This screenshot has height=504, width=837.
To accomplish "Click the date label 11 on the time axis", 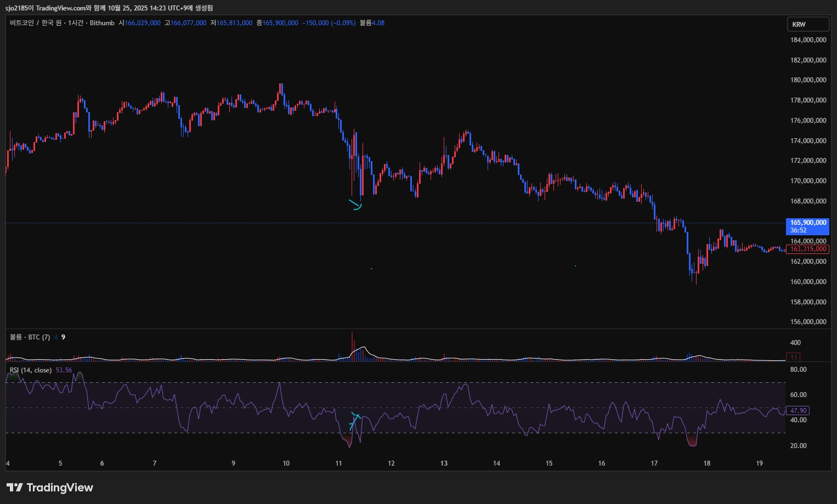I will pos(338,463).
